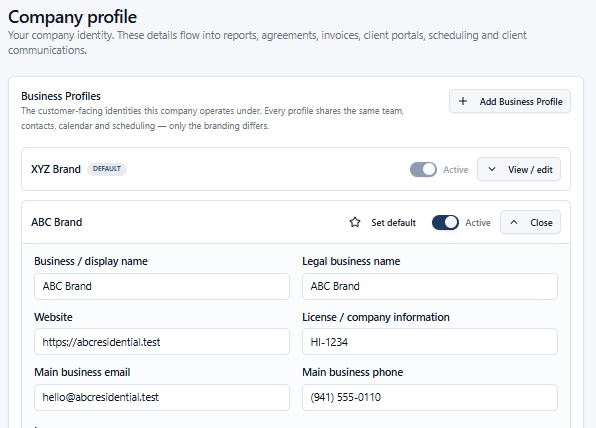
Task: Click the ABC Brand profile header title
Action: [57, 222]
